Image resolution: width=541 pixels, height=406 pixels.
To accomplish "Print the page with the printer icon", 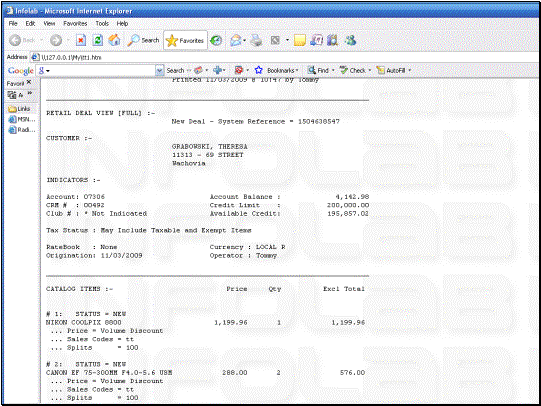I will pos(256,41).
